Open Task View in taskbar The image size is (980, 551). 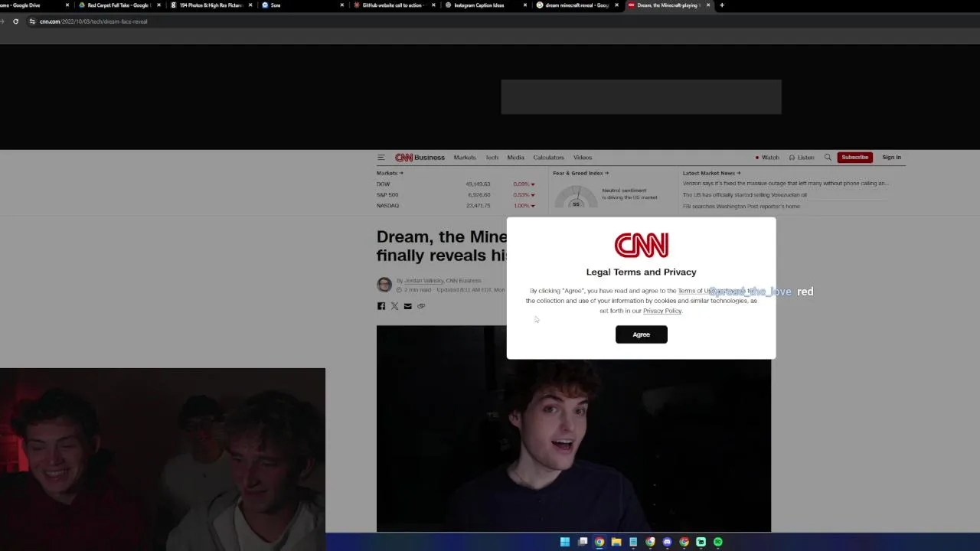[x=583, y=542]
